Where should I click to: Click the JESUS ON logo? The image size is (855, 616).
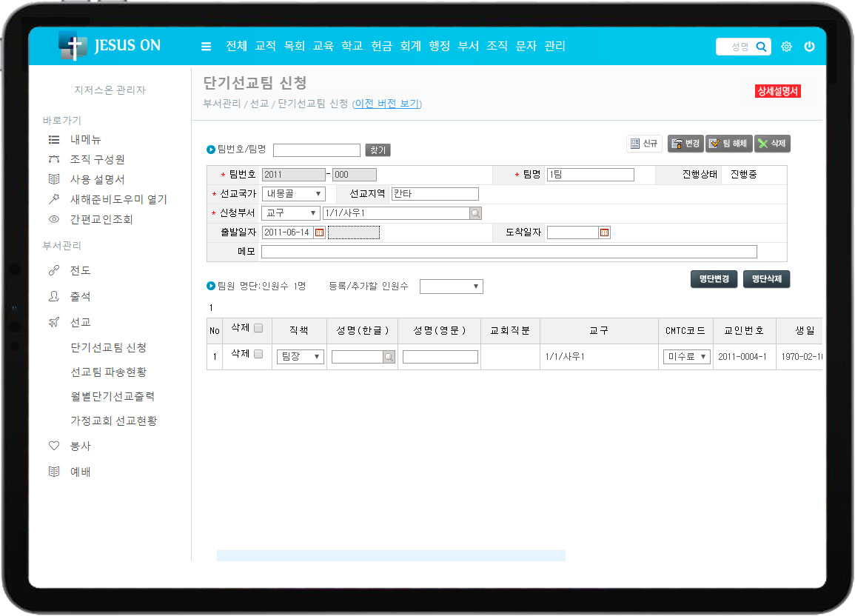[x=110, y=46]
